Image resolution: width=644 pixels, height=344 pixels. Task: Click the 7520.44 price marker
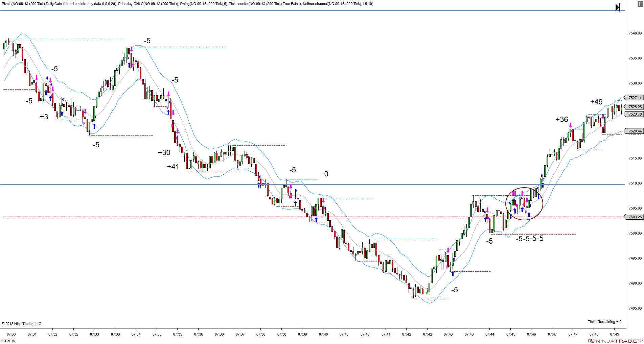tap(634, 131)
